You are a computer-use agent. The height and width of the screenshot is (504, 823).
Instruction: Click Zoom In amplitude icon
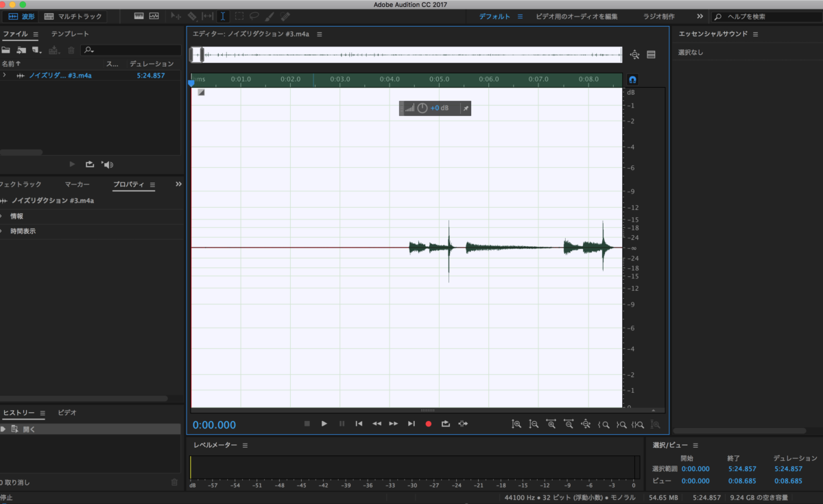coord(516,424)
